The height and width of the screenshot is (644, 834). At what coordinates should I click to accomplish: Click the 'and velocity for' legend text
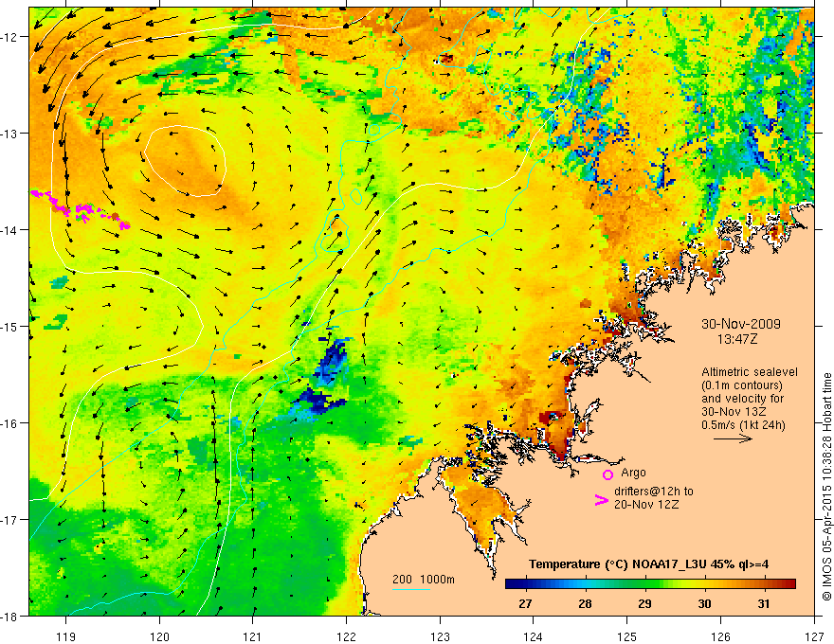click(x=742, y=399)
